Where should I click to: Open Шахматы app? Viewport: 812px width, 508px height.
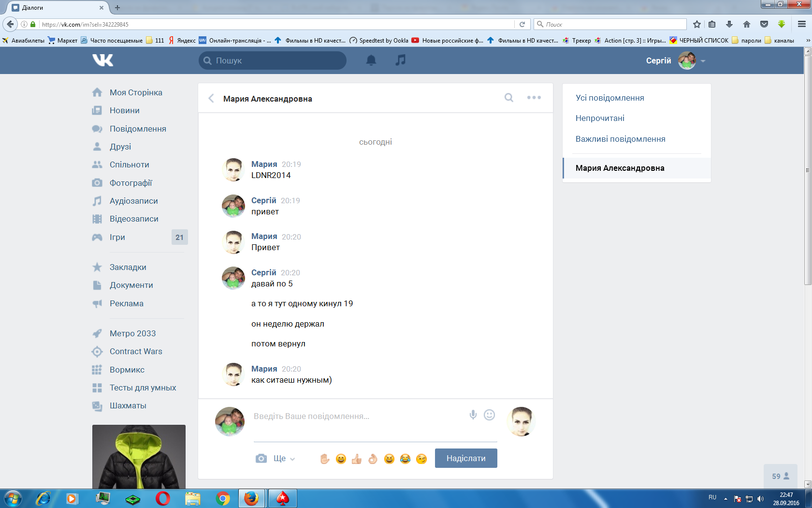coord(128,405)
